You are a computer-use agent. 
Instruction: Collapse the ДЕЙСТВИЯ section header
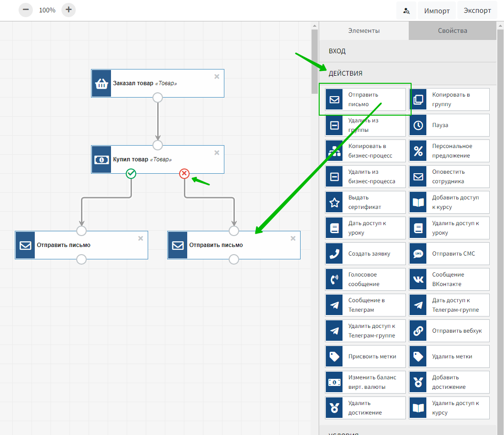point(345,73)
